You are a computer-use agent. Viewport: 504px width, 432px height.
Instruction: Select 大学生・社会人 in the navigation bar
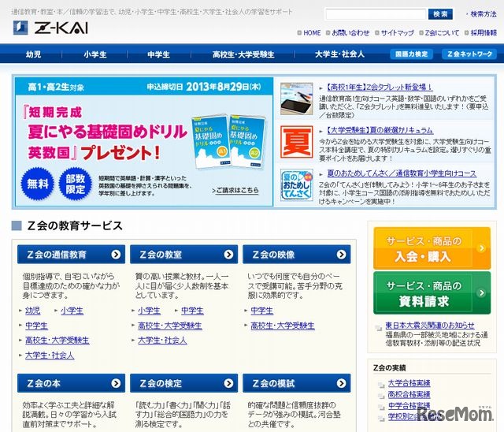tap(339, 54)
